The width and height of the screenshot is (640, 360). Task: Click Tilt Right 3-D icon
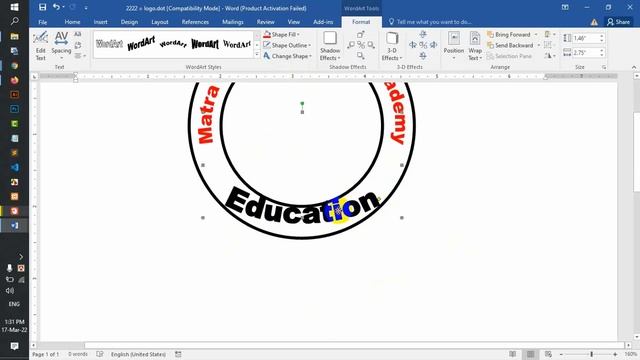tap(433, 45)
